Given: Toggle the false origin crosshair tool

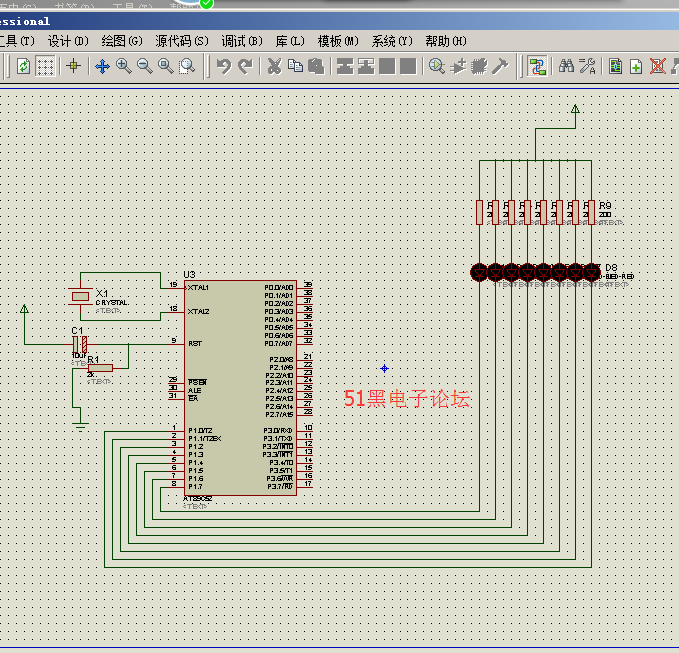Looking at the screenshot, I should pos(73,66).
